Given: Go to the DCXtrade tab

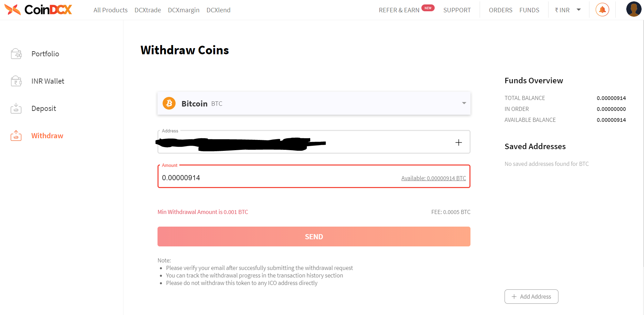Looking at the screenshot, I should coord(148,10).
